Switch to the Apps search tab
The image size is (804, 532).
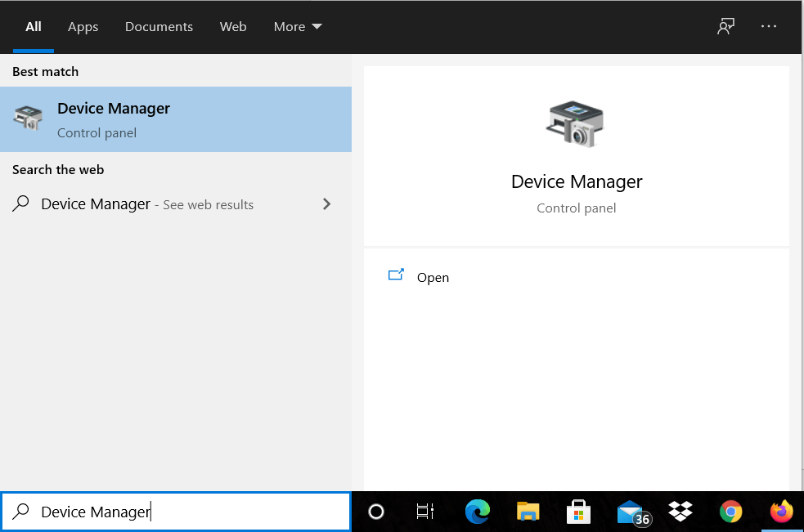(83, 26)
